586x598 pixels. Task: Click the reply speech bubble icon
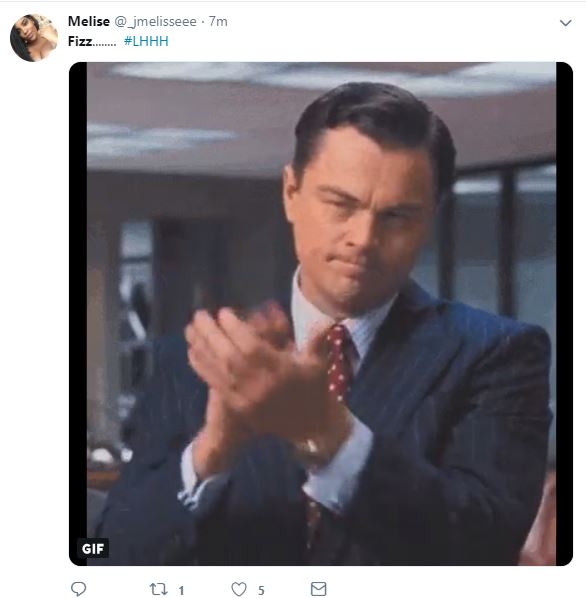[79, 589]
